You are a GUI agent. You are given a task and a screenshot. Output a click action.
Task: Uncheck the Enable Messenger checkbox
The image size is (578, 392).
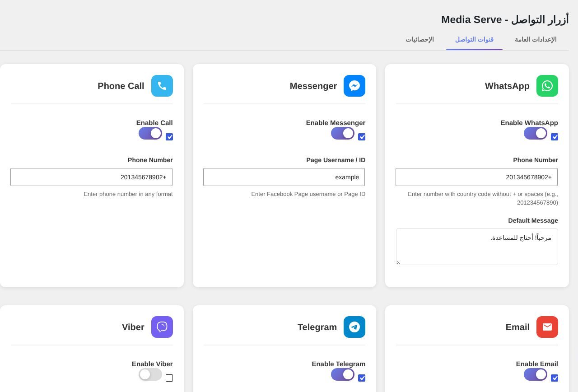(362, 137)
